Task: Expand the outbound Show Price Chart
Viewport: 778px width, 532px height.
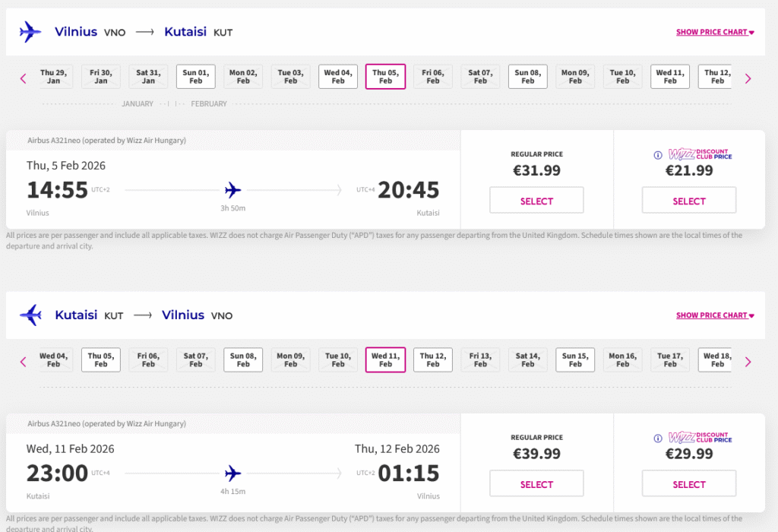Action: click(x=714, y=33)
